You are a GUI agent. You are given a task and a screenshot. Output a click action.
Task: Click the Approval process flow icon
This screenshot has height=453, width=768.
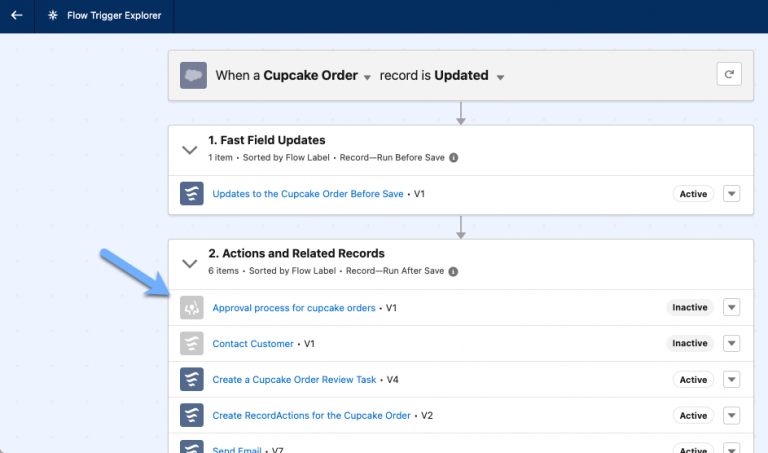(192, 308)
